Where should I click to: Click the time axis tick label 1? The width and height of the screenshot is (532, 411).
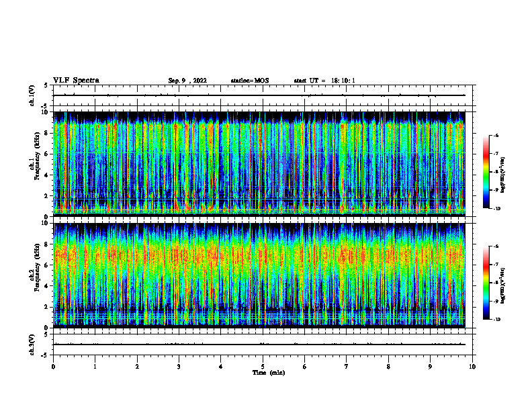[95, 367]
